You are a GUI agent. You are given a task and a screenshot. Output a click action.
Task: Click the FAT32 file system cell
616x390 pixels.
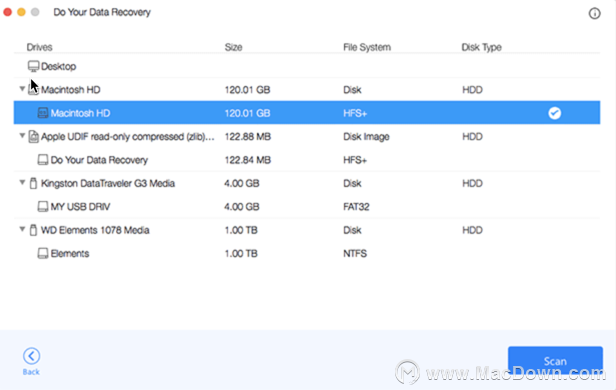(x=356, y=207)
